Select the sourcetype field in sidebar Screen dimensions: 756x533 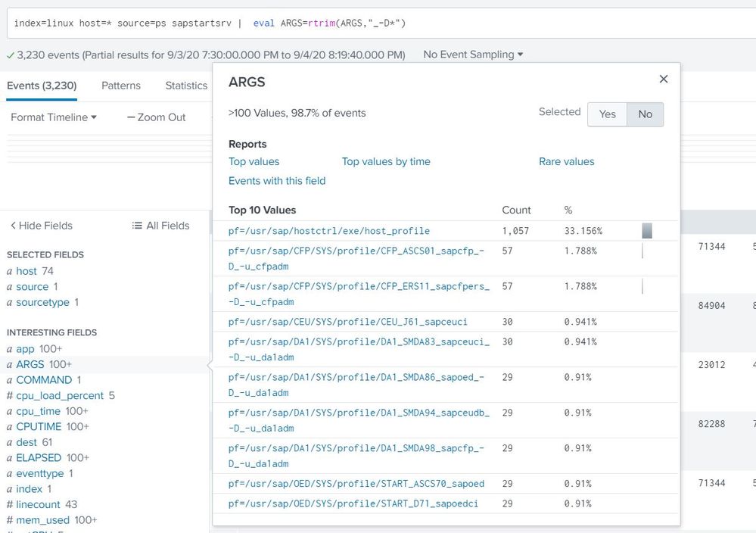pyautogui.click(x=43, y=302)
